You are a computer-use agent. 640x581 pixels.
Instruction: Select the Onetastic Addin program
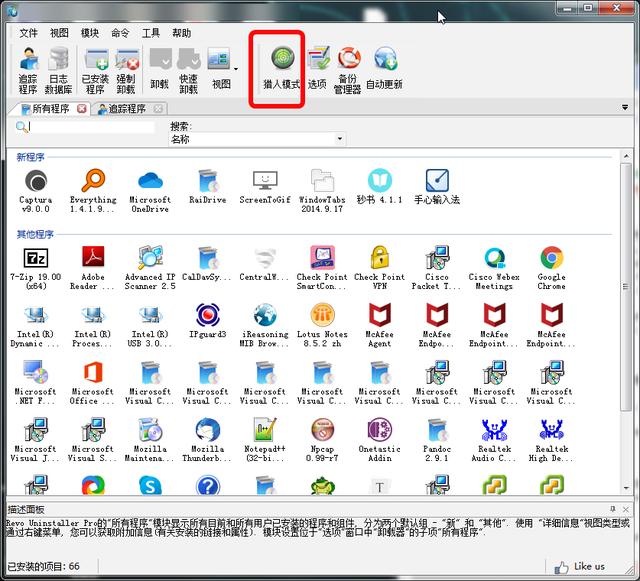(x=380, y=440)
